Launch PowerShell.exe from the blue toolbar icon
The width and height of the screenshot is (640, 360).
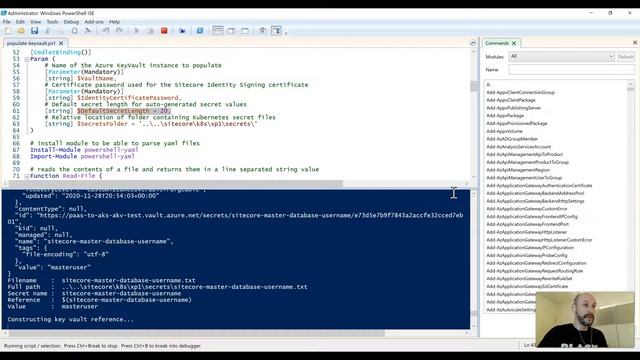(200, 31)
